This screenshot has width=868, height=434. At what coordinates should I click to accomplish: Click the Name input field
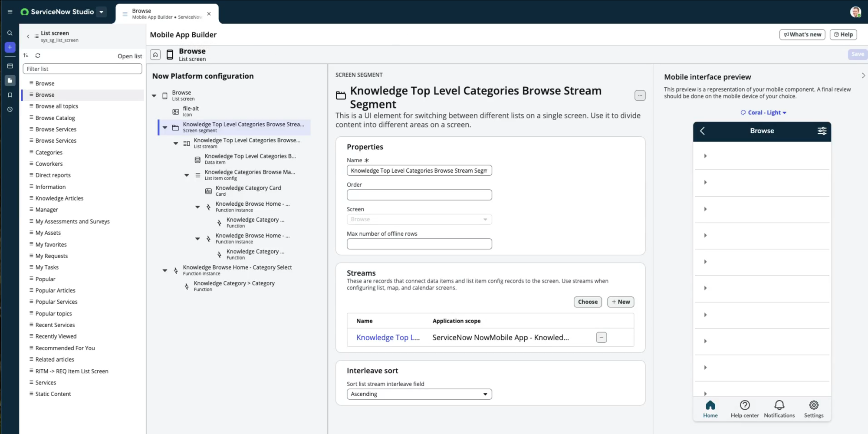coord(419,171)
